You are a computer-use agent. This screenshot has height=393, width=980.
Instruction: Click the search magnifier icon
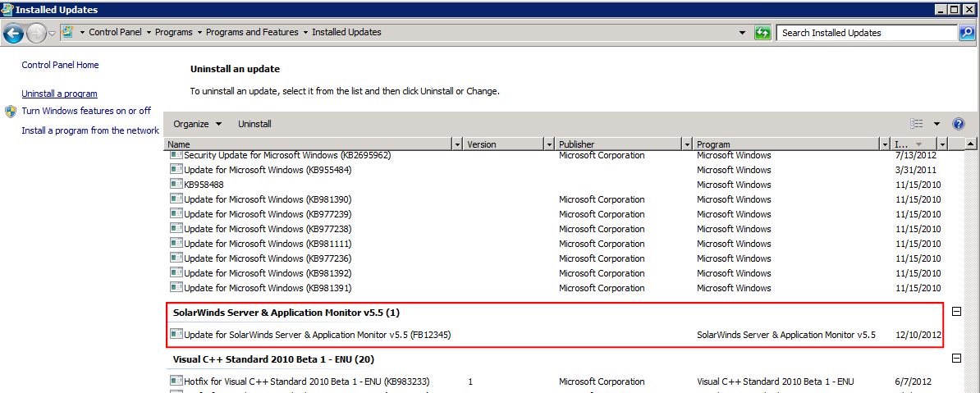pos(966,33)
